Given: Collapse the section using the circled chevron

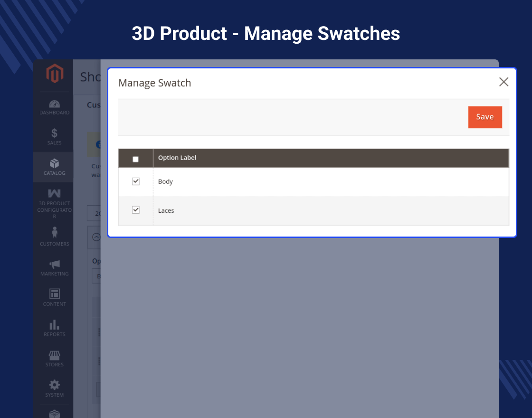Looking at the screenshot, I should [x=96, y=237].
